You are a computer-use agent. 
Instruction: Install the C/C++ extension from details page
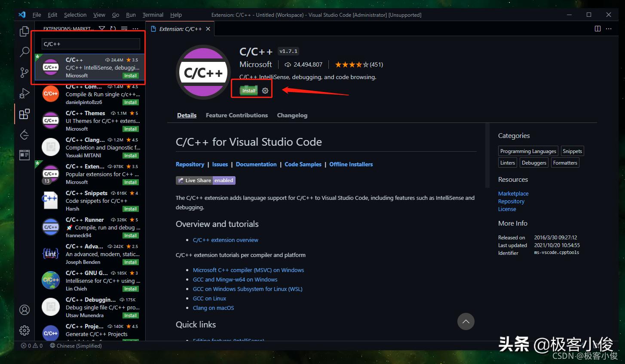click(x=249, y=91)
